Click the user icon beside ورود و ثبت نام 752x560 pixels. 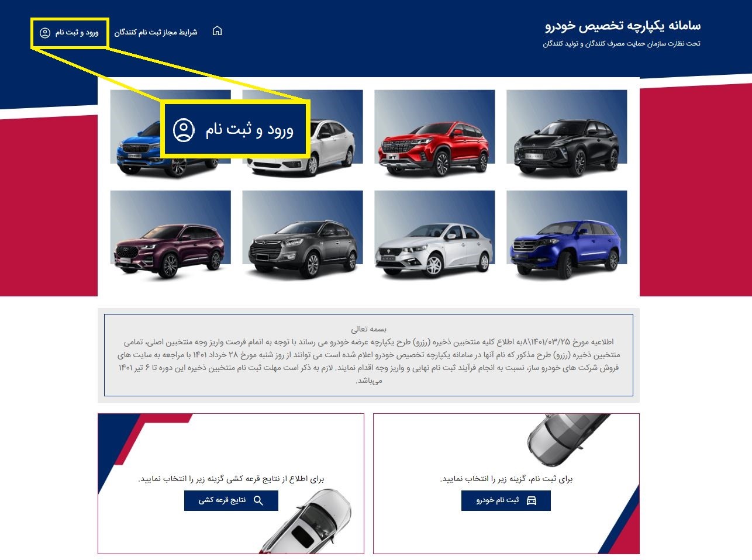coord(45,33)
